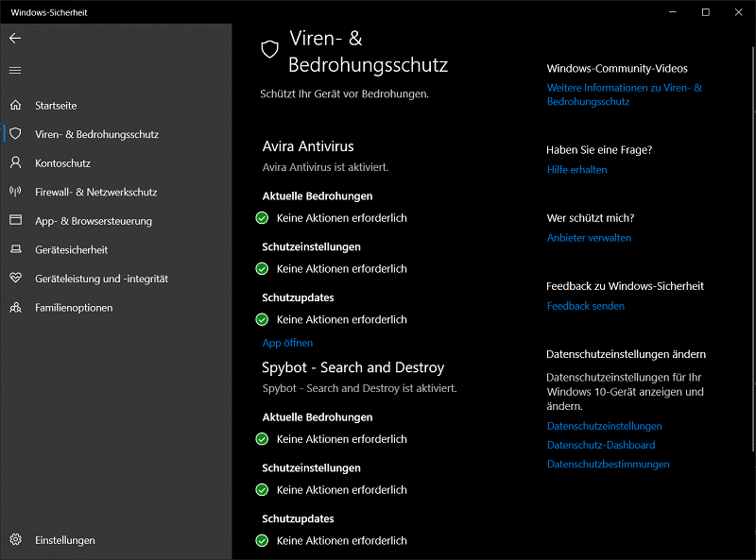
Task: Open Geräteleistung und -integrität section
Action: (115, 279)
